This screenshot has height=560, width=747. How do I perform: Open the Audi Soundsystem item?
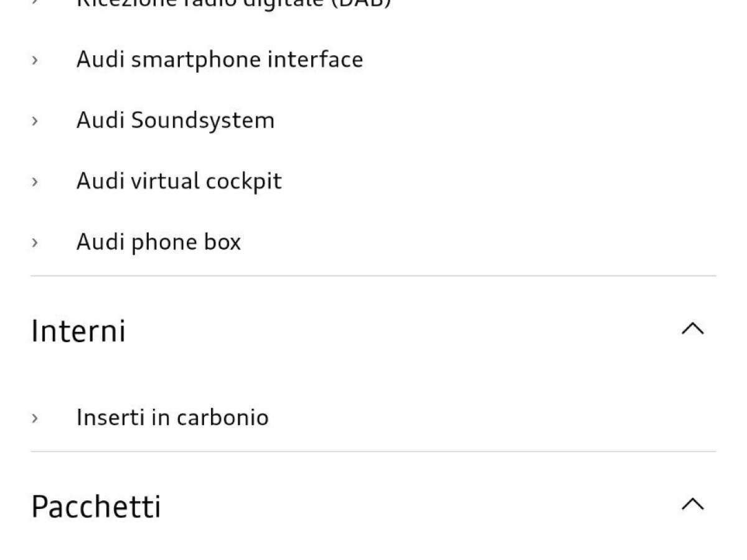pyautogui.click(x=175, y=120)
